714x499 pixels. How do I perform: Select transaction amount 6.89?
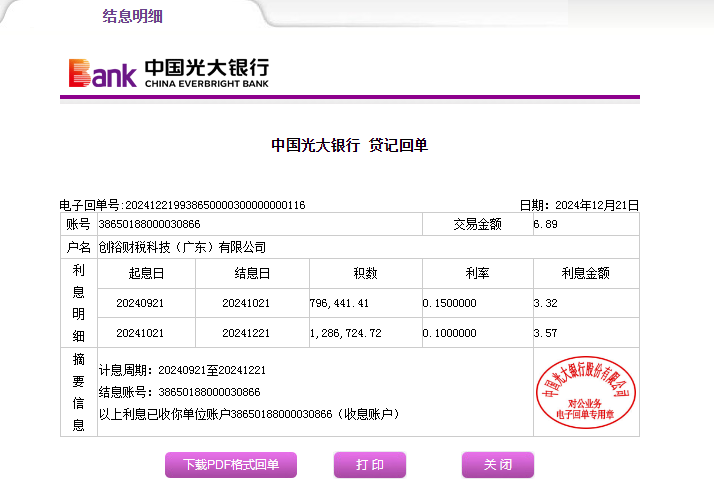(545, 224)
